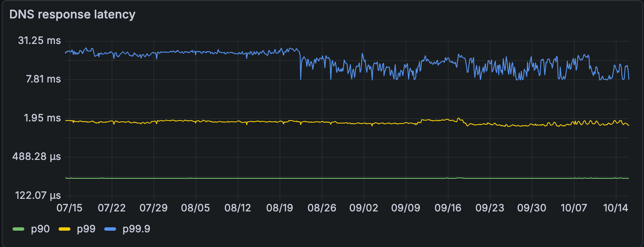This screenshot has height=247, width=644.
Task: Select the 09/30 x-axis date tick
Action: click(x=532, y=208)
